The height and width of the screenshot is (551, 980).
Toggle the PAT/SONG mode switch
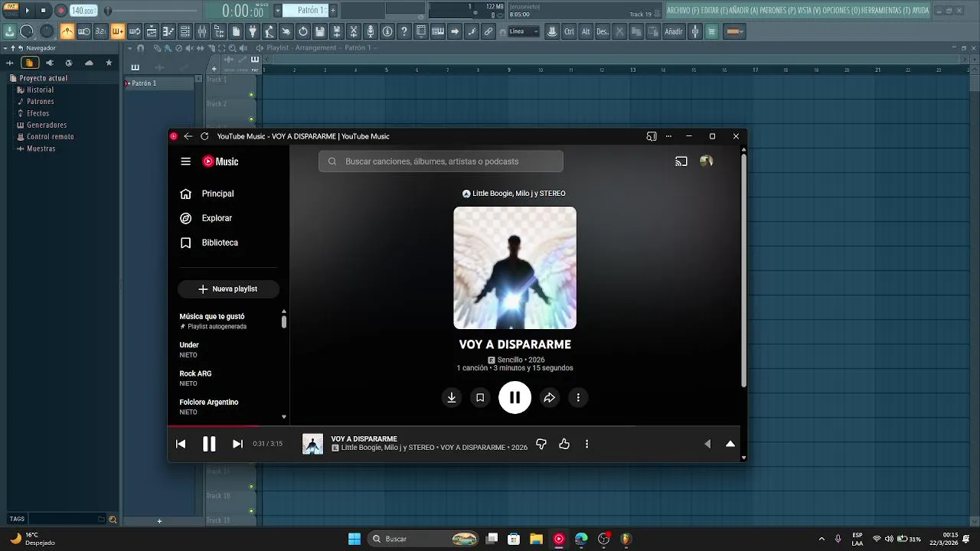click(x=11, y=10)
